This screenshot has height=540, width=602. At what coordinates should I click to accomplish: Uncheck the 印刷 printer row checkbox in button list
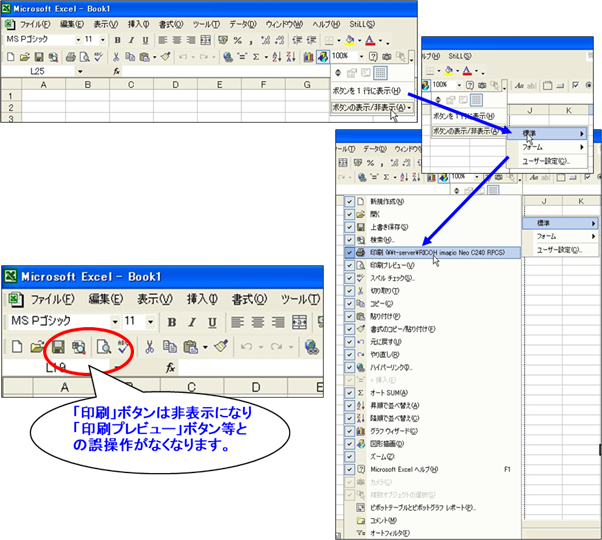[x=349, y=253]
